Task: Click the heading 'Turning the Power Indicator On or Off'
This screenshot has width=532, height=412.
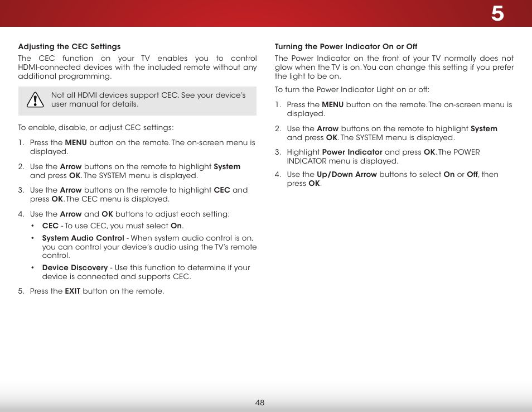Action: point(346,46)
